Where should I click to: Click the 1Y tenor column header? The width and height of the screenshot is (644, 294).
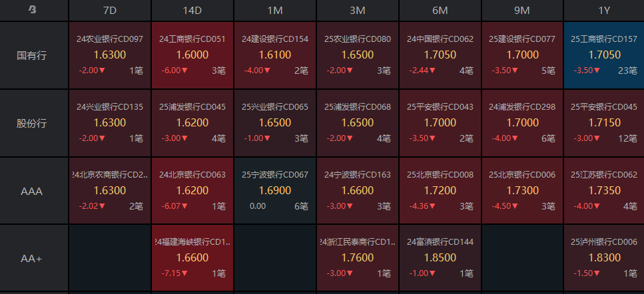pos(604,11)
